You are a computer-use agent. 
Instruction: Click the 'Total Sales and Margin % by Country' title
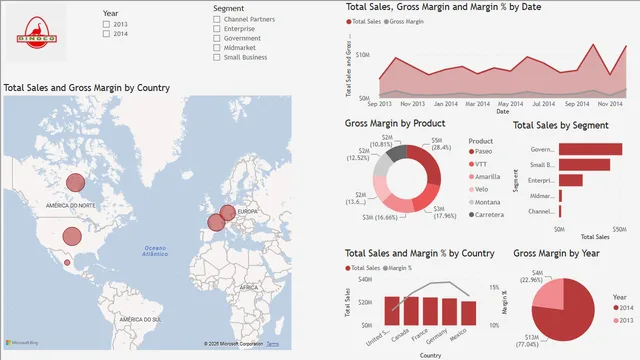tap(420, 253)
